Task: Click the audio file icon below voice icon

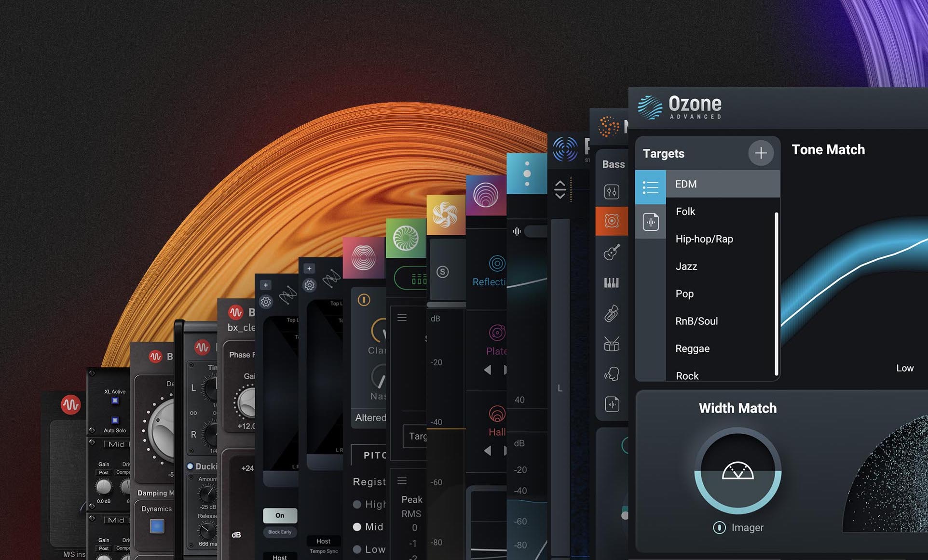Action: (x=612, y=404)
